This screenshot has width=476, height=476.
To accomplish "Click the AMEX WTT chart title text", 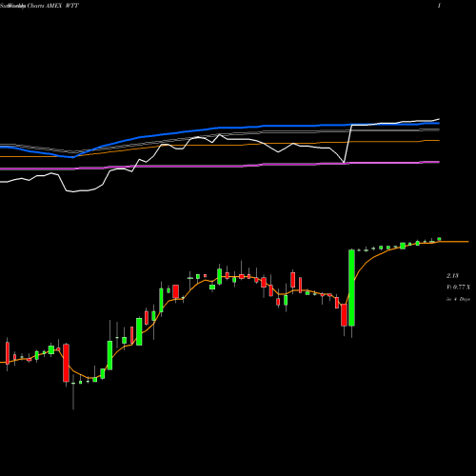I will click(x=39, y=6).
